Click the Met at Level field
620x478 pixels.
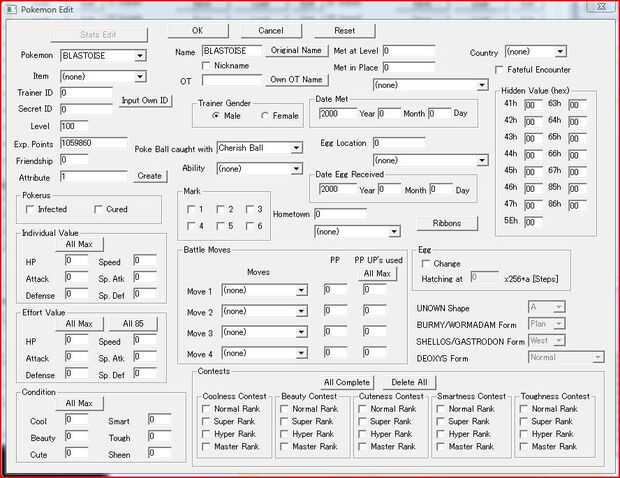[409, 51]
